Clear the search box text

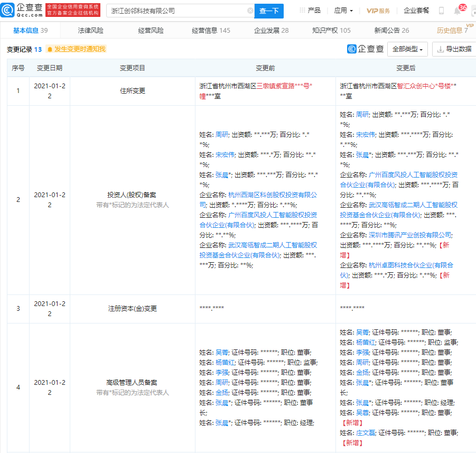pyautogui.click(x=250, y=11)
